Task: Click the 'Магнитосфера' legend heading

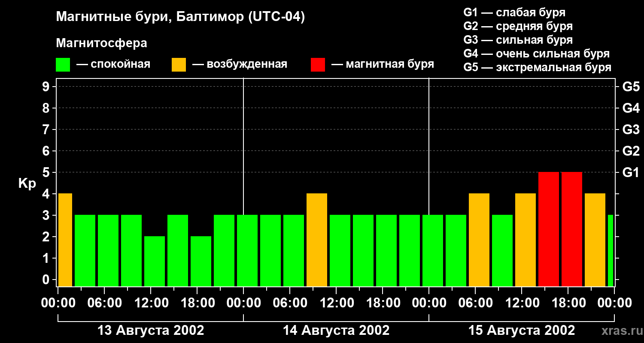Action: (x=101, y=43)
